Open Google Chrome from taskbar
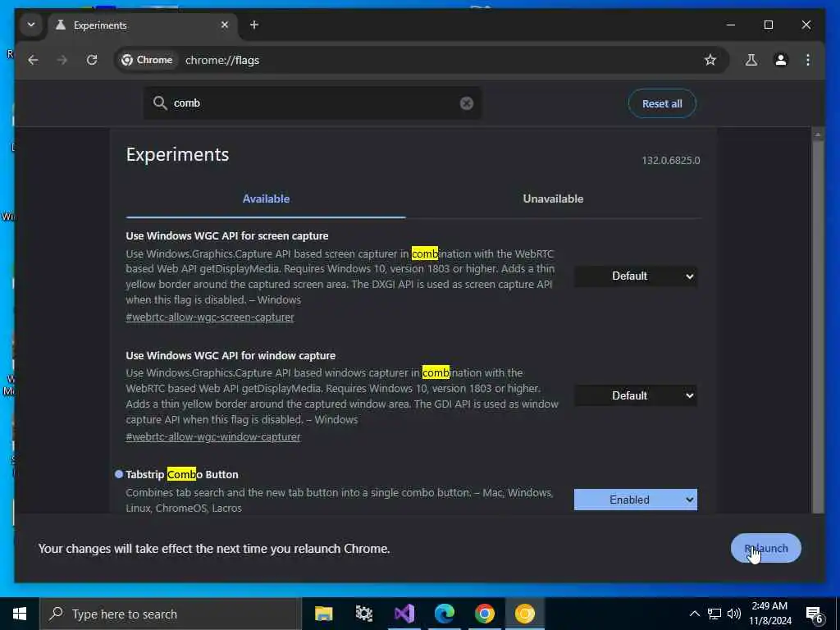Image resolution: width=840 pixels, height=630 pixels. pyautogui.click(x=484, y=614)
